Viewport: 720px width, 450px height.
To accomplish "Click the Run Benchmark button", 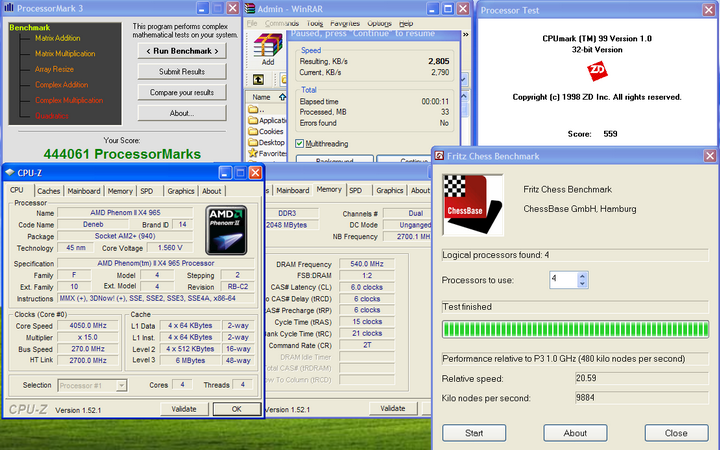I will [x=182, y=51].
